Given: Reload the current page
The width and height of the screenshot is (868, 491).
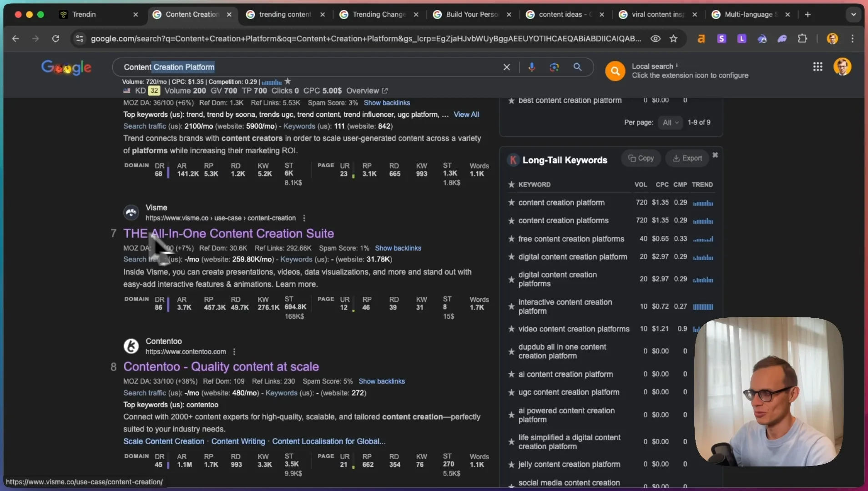Looking at the screenshot, I should 56,39.
